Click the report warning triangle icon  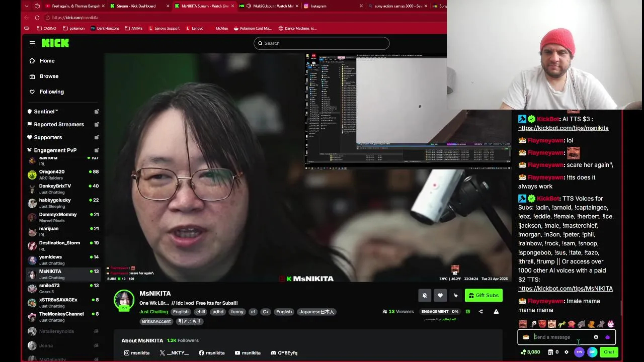tap(496, 312)
